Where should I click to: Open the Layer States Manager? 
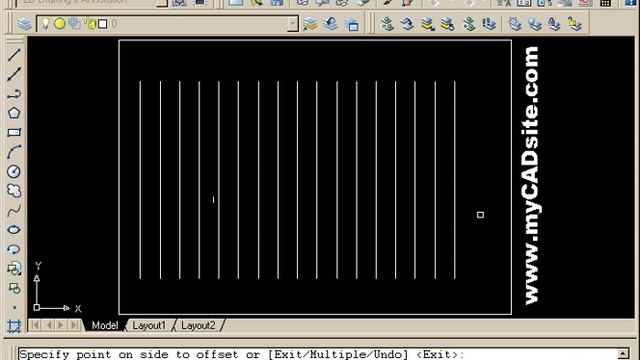click(x=351, y=24)
